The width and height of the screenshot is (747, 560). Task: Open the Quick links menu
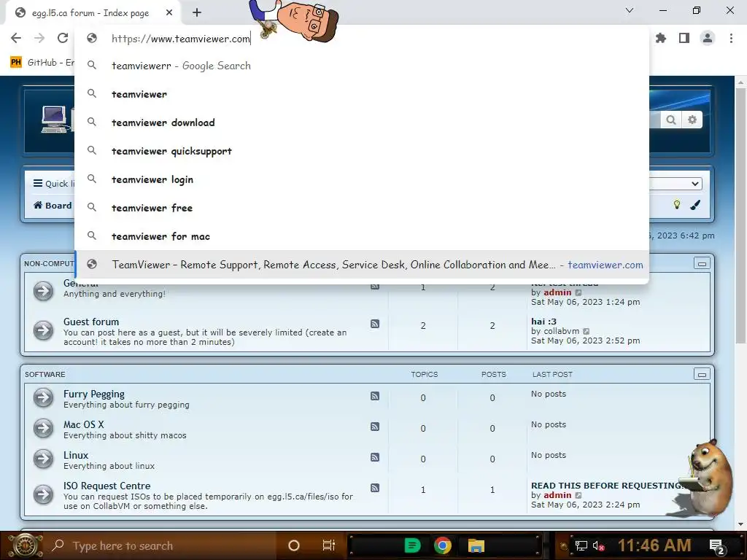pyautogui.click(x=53, y=183)
